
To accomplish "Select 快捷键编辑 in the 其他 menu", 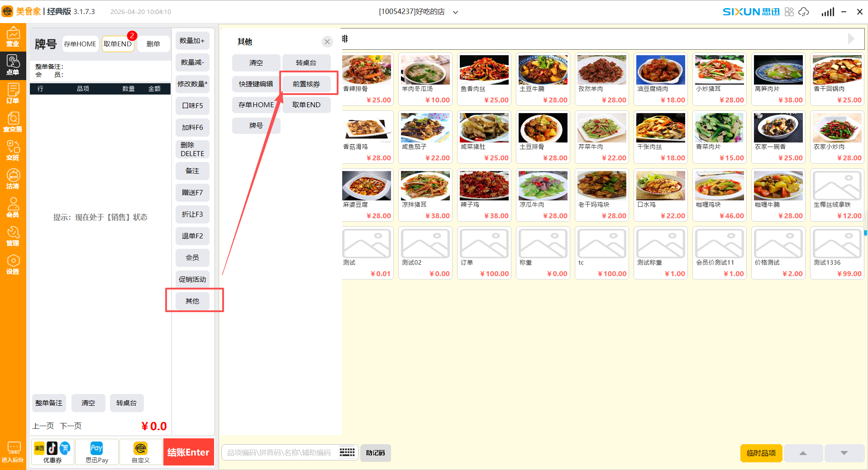I will coord(256,84).
